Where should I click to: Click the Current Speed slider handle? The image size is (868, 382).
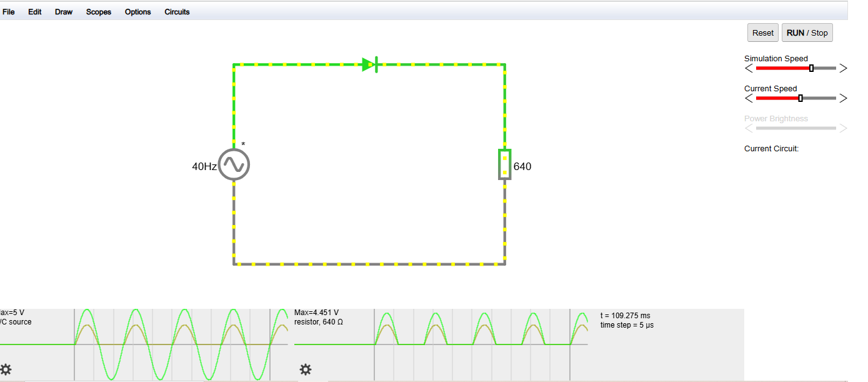click(x=801, y=98)
